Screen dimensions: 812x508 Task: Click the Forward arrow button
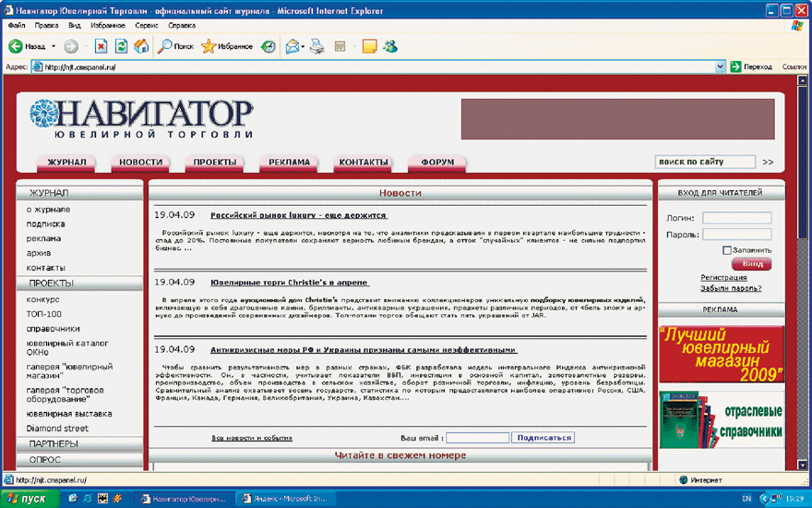click(x=71, y=47)
